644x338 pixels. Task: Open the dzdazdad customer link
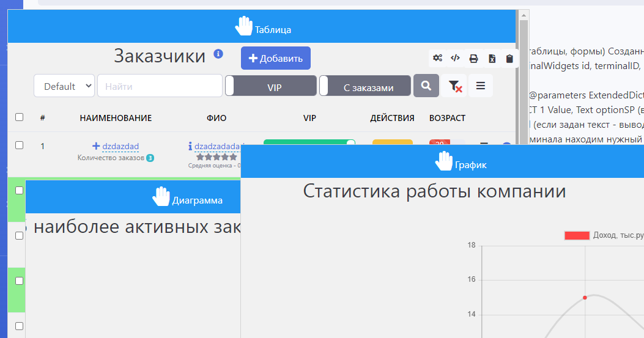[120, 146]
